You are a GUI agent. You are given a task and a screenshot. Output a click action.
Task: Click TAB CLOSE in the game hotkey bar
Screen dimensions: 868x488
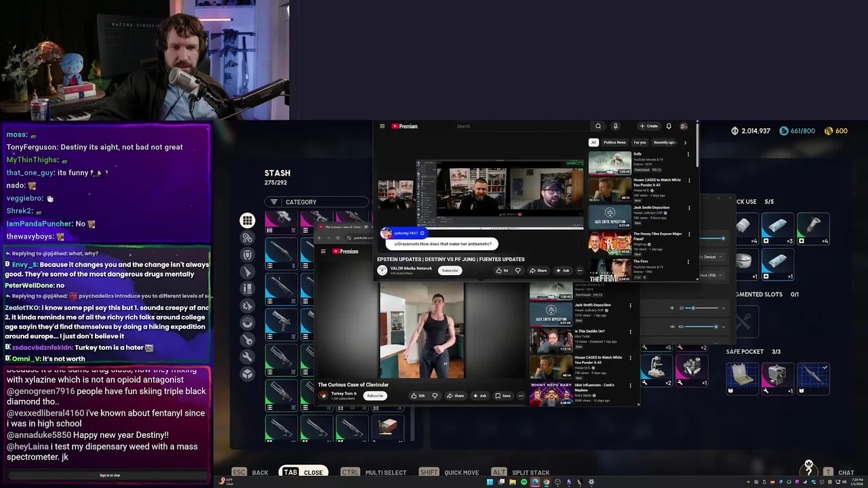click(303, 472)
